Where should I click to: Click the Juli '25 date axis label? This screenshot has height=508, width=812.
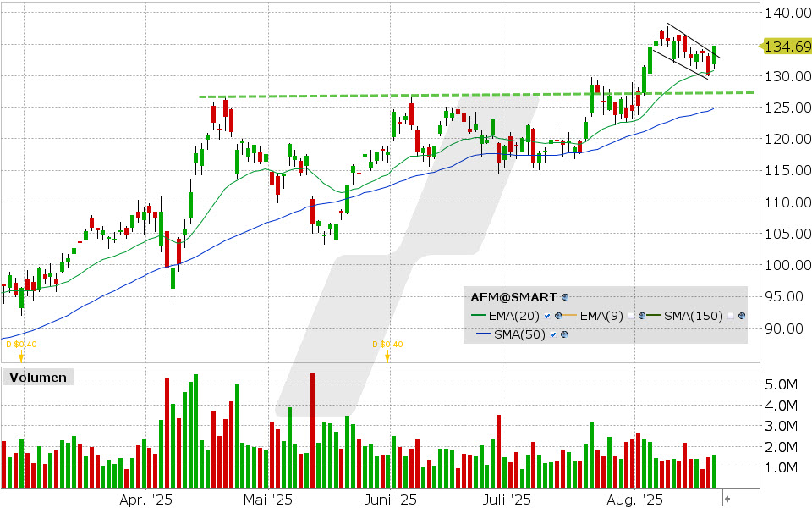coord(507,500)
